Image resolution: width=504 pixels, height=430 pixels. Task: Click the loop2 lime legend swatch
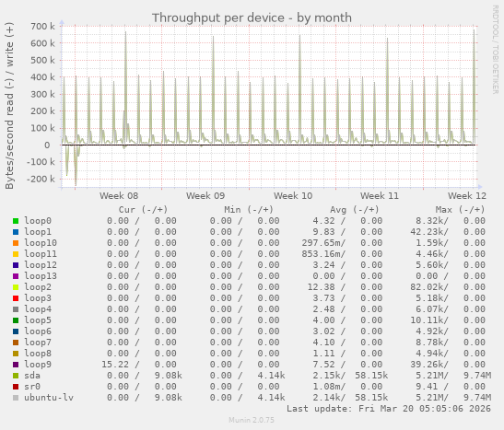tap(16, 287)
